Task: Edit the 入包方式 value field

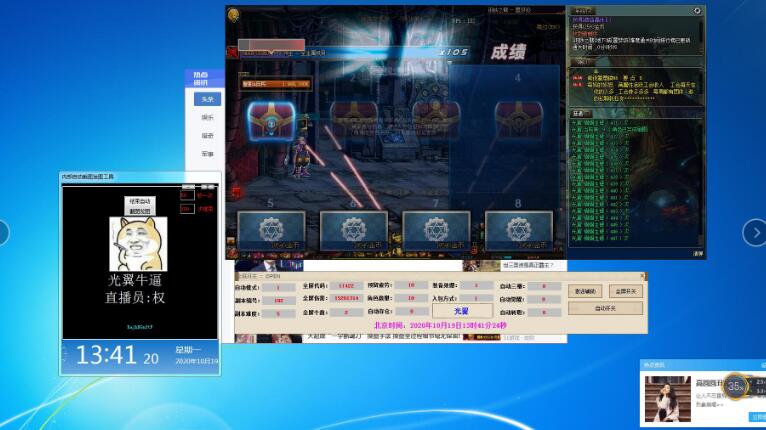Action: click(x=476, y=298)
